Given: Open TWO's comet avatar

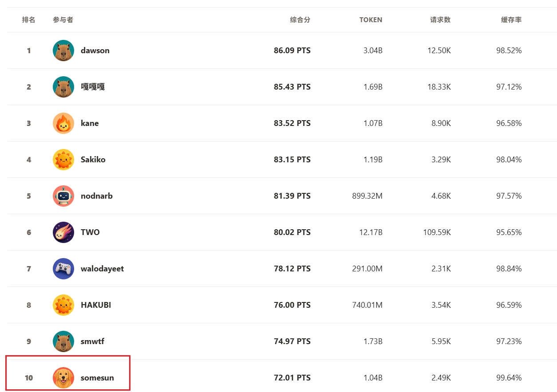Looking at the screenshot, I should (63, 232).
